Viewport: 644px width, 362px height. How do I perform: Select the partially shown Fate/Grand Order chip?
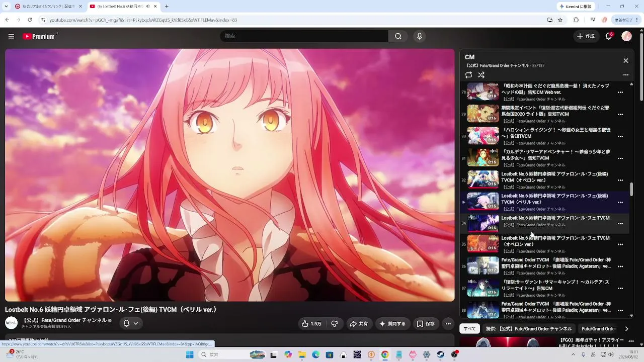599,329
